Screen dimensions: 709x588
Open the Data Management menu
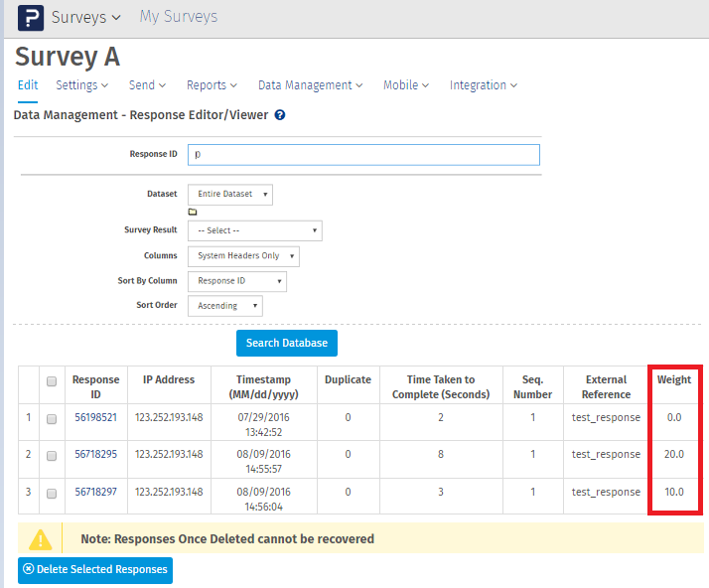tap(310, 85)
